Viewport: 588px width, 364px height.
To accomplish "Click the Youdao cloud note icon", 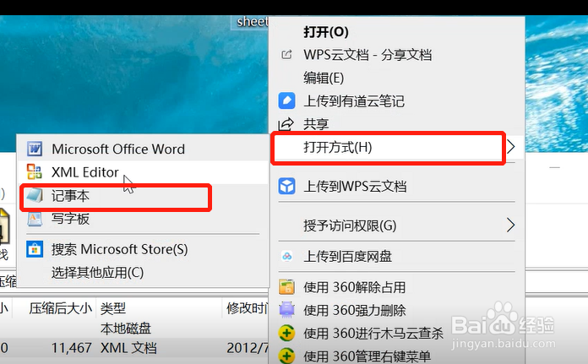I will pos(287,101).
